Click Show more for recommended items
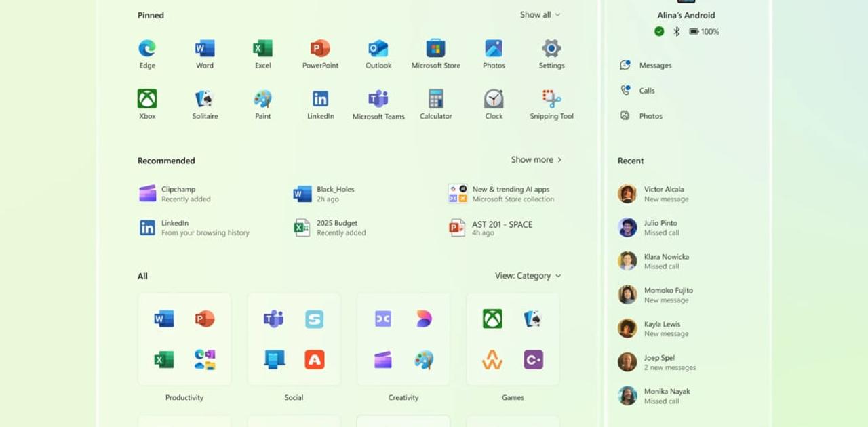868x427 pixels. (x=536, y=160)
